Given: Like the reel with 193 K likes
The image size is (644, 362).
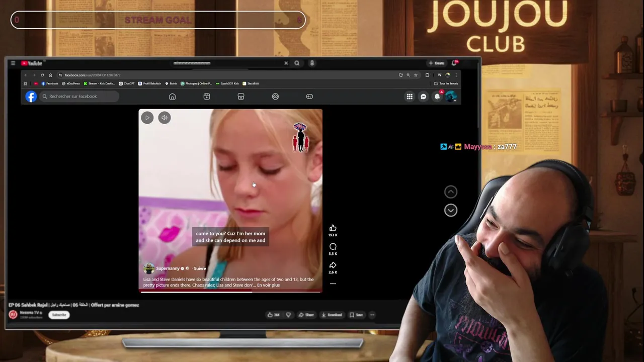Looking at the screenshot, I should coord(333,228).
